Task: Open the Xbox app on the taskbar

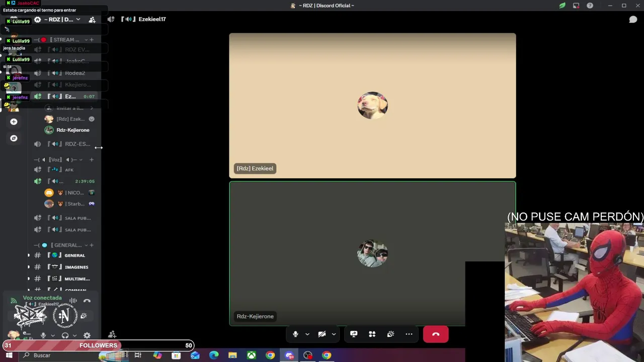Action: click(x=251, y=355)
